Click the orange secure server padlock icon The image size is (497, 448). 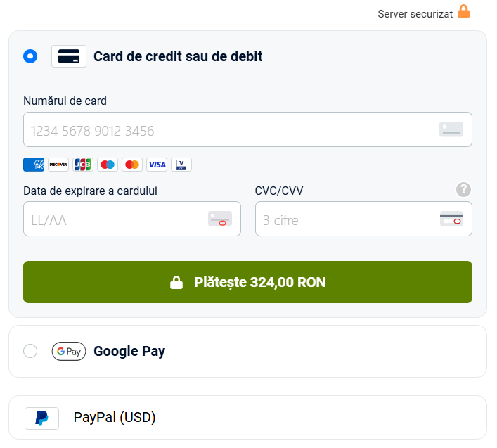[x=463, y=11]
